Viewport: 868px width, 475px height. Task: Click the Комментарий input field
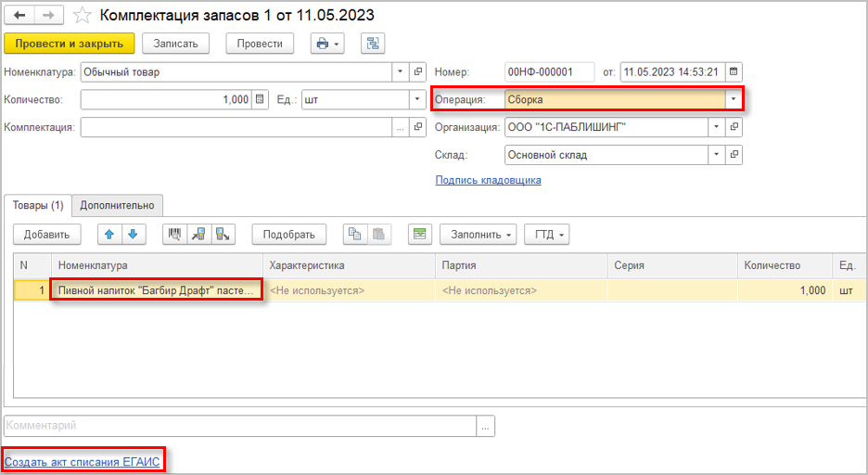pos(239,426)
